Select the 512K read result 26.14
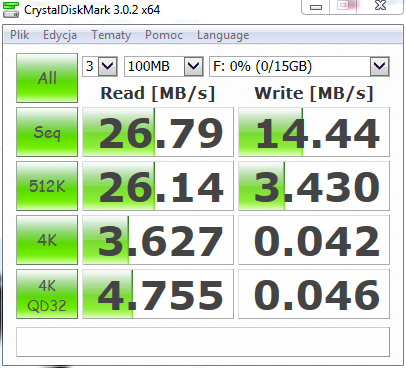This screenshot has height=368, width=406. pyautogui.click(x=158, y=186)
